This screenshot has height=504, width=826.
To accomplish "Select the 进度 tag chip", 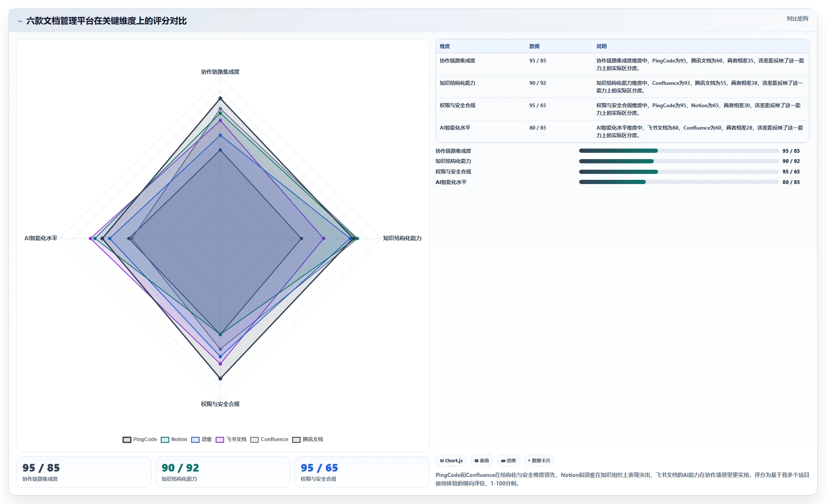I will click(x=508, y=461).
